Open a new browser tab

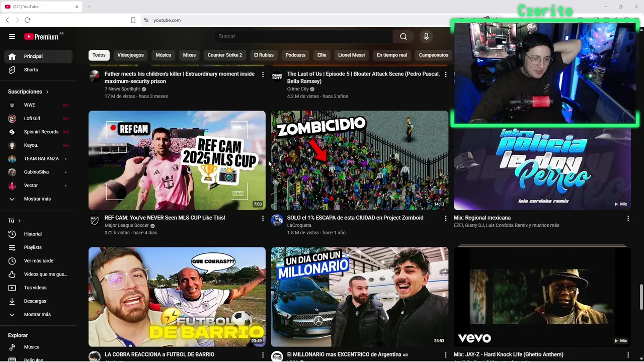click(x=89, y=7)
